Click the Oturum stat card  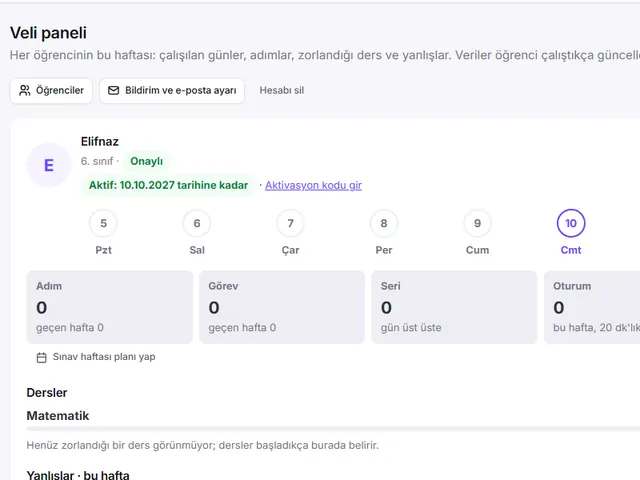click(x=592, y=307)
